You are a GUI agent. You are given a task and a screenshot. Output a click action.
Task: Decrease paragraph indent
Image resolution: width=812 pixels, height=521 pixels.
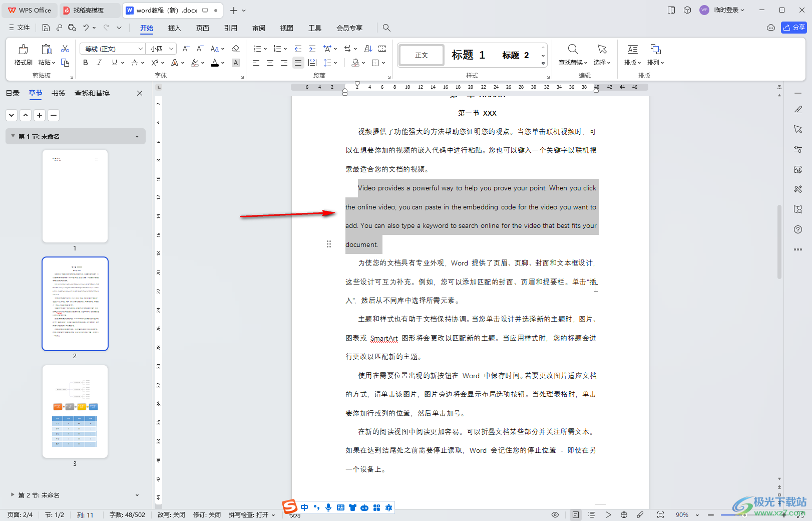coord(298,49)
